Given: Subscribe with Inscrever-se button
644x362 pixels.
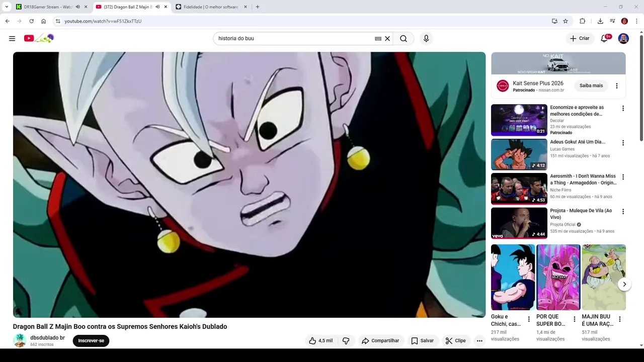Looking at the screenshot, I should pos(91,341).
